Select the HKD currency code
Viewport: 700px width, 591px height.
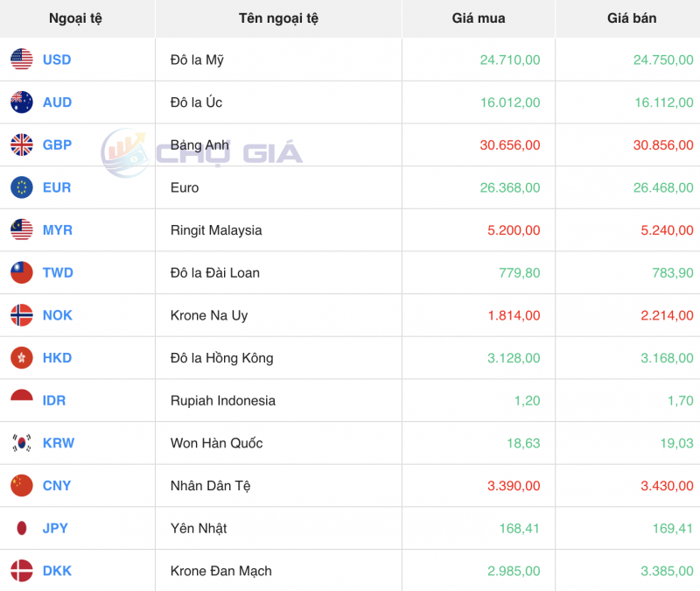tap(55, 358)
